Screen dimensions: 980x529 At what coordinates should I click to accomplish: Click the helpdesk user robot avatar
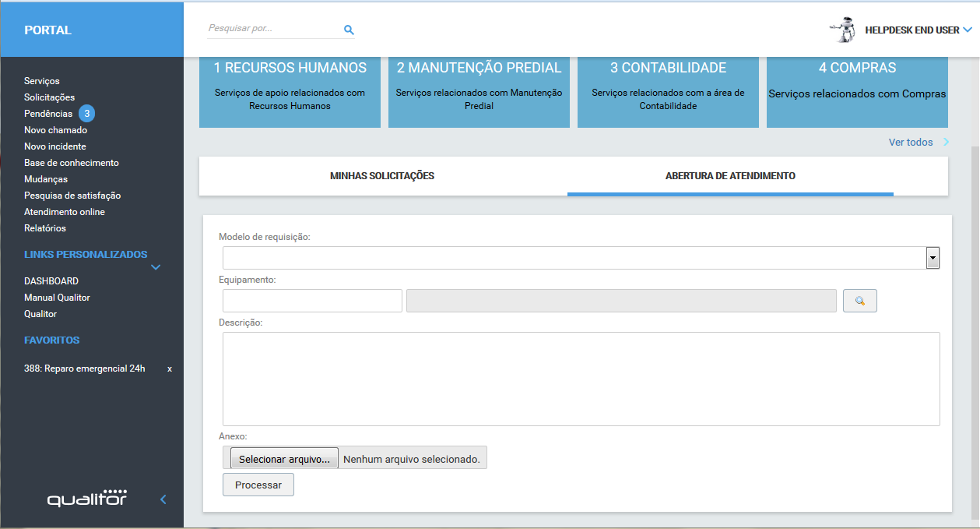[843, 30]
